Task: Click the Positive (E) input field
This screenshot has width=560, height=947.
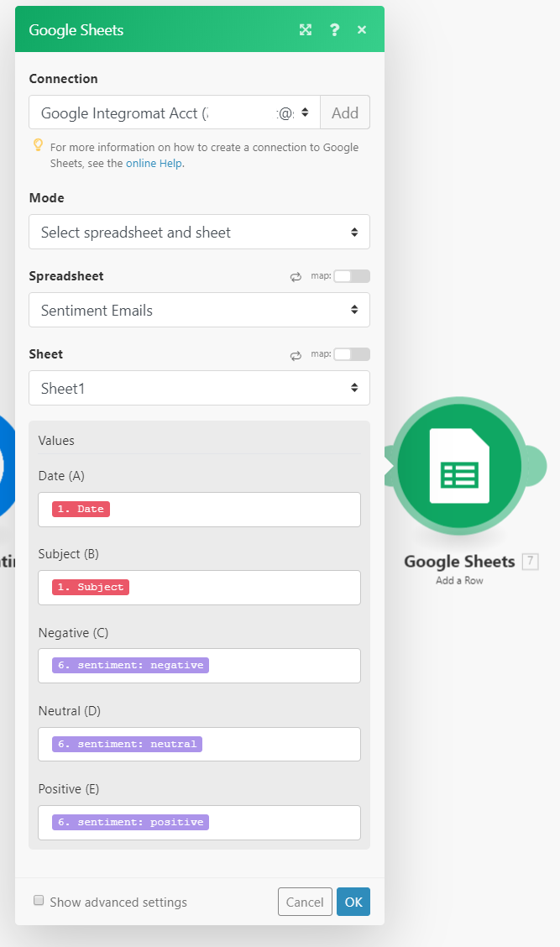Action: [x=199, y=823]
